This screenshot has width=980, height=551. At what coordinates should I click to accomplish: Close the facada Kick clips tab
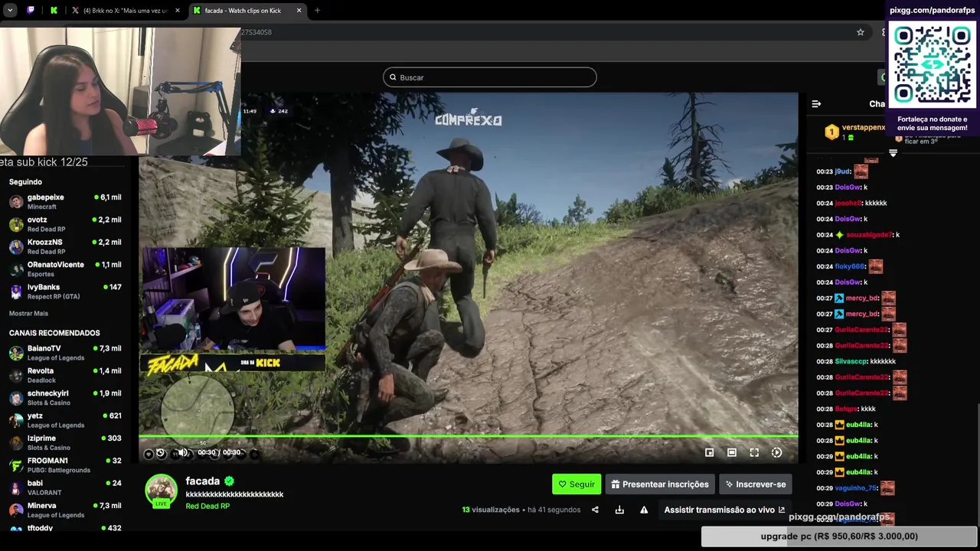click(299, 11)
